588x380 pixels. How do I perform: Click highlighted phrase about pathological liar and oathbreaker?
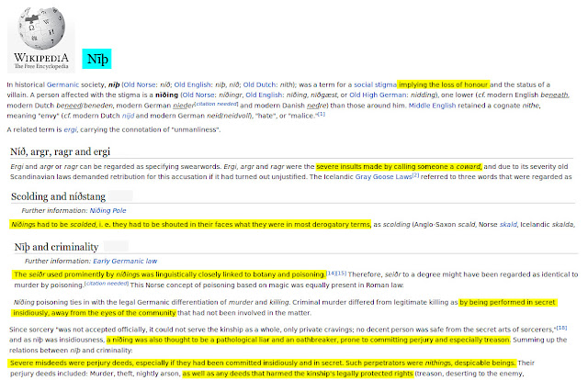pyautogui.click(x=308, y=340)
